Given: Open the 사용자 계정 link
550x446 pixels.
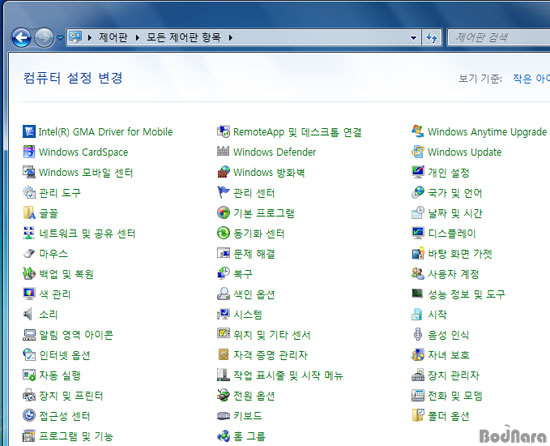Looking at the screenshot, I should coord(453,274).
